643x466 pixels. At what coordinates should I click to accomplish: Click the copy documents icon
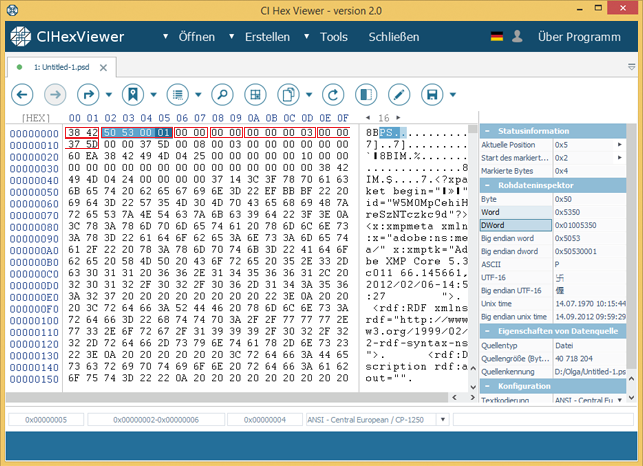pyautogui.click(x=288, y=95)
